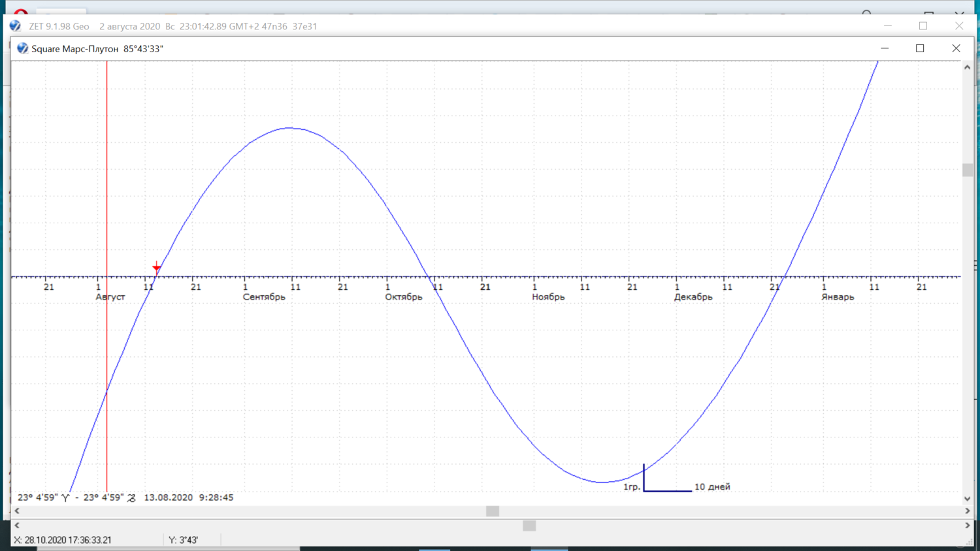
Task: Click the Square Марс-Плутон window icon
Action: (22, 48)
